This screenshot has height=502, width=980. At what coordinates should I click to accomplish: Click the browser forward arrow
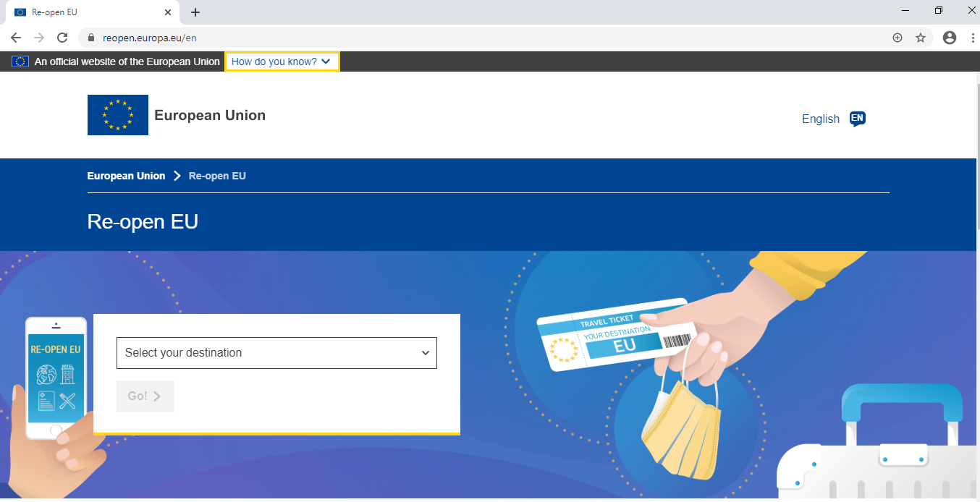39,38
